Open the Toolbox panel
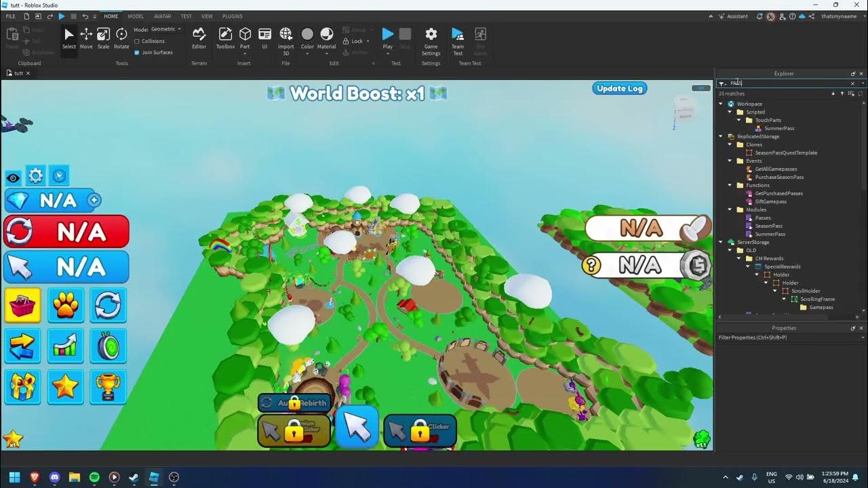 pyautogui.click(x=225, y=39)
